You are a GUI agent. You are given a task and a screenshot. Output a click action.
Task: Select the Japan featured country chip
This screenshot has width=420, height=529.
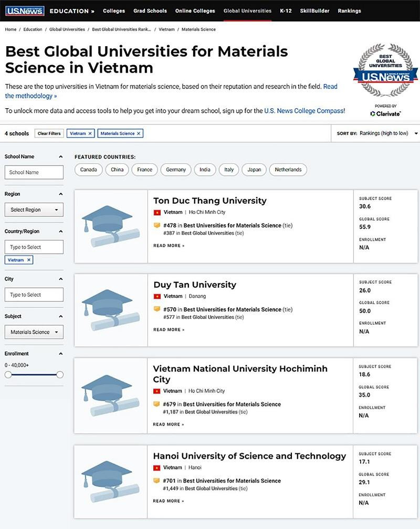pos(254,170)
